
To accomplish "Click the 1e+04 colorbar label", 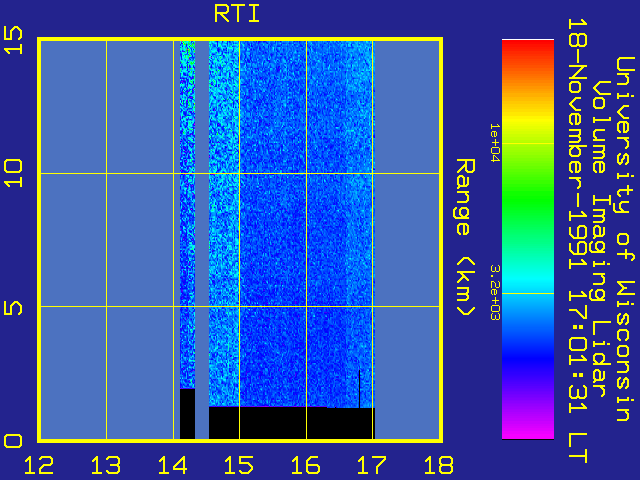I will point(495,143).
